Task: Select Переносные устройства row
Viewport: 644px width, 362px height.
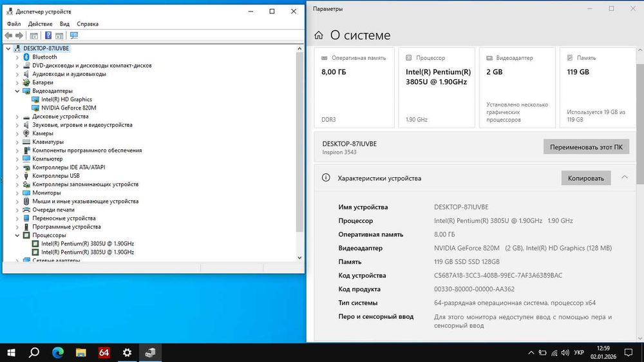Action: point(64,218)
